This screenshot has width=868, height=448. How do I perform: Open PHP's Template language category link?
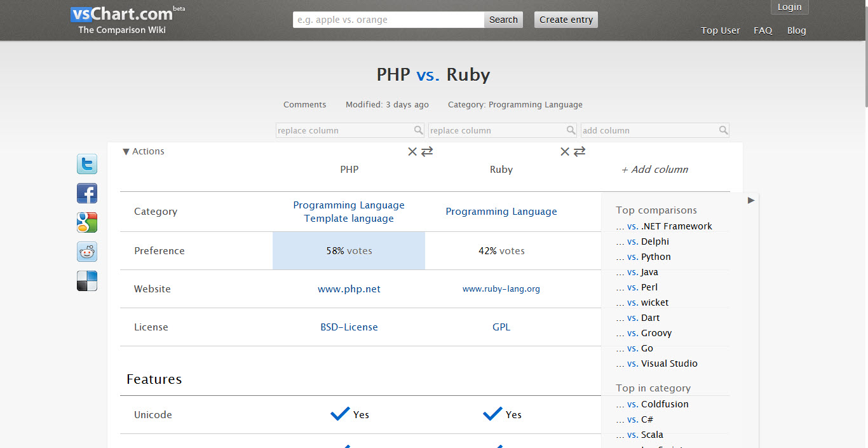pos(349,219)
